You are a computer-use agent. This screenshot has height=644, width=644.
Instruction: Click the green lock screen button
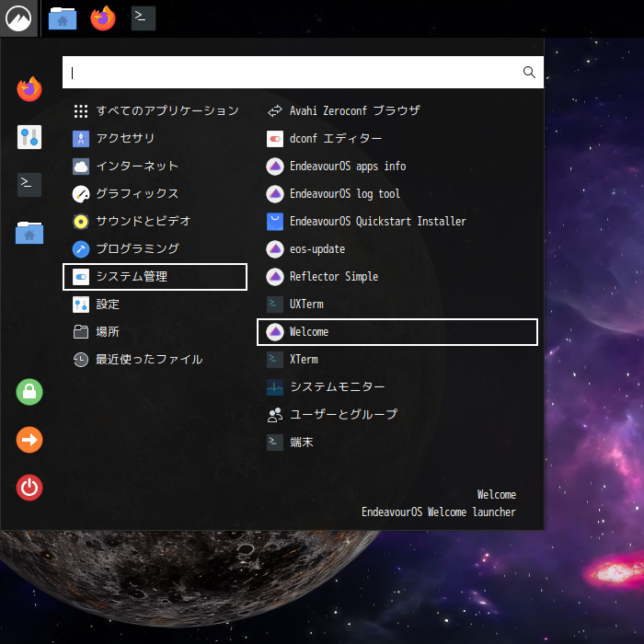(29, 392)
